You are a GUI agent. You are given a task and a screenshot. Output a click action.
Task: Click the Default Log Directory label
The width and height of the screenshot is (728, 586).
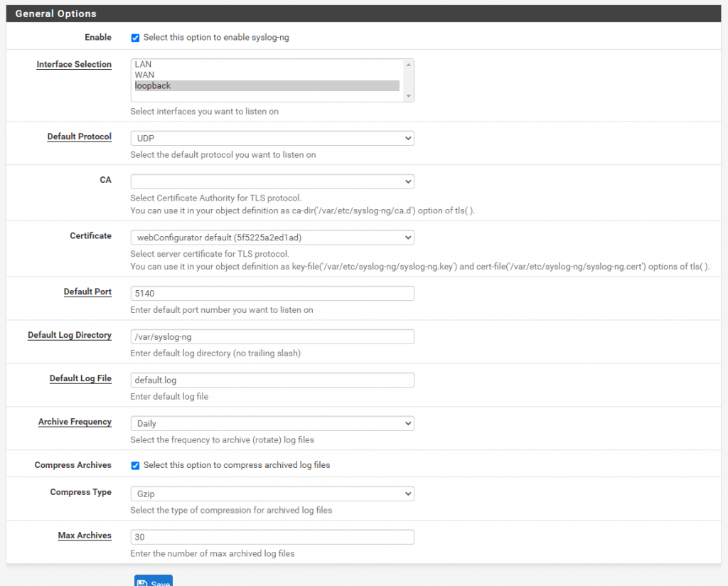coord(70,335)
